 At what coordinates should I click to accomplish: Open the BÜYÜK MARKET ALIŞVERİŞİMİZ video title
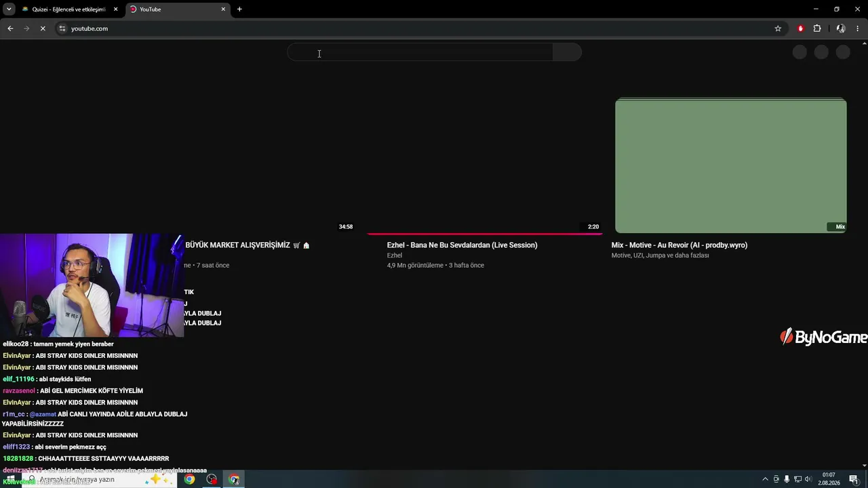tap(248, 245)
